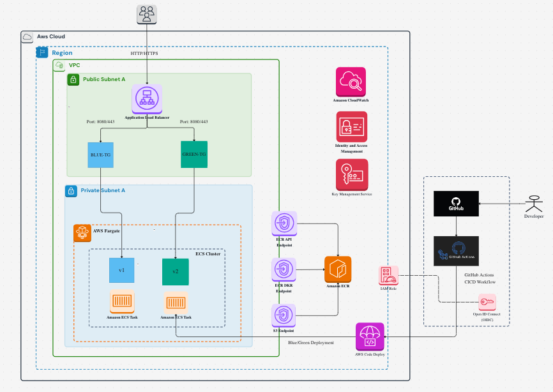
Task: Select the ECS Task icon under v1
Action: (122, 301)
